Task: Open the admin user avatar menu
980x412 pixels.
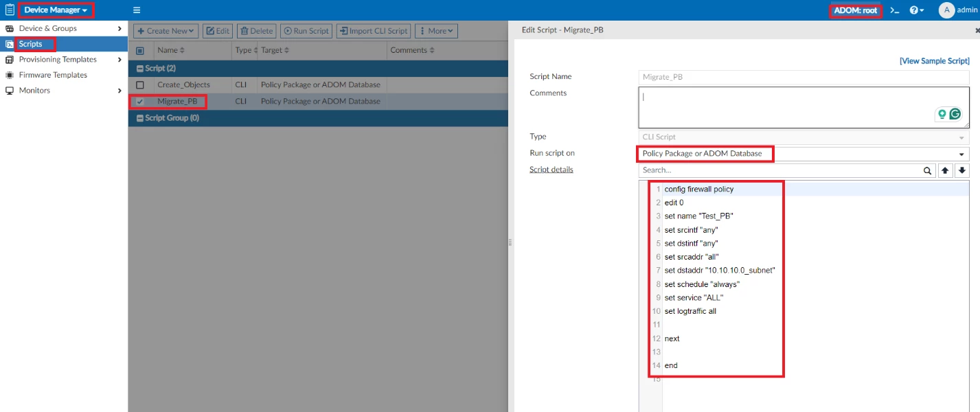Action: (957, 10)
